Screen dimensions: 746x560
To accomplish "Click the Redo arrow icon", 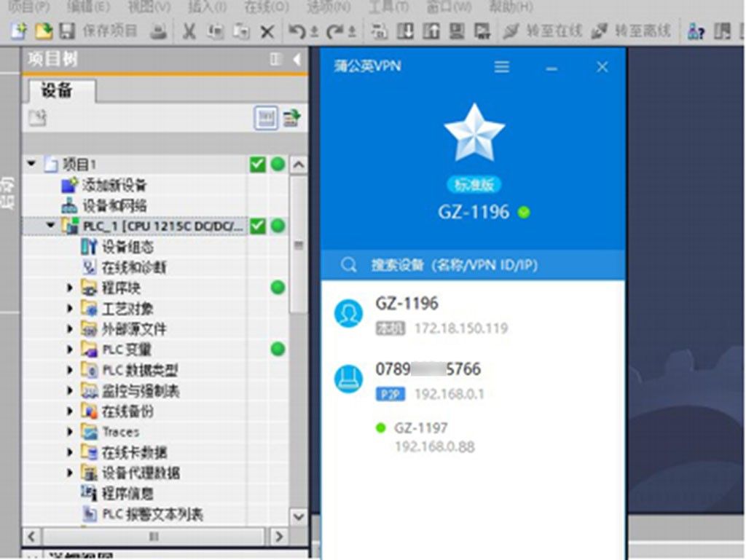I will coord(334,32).
